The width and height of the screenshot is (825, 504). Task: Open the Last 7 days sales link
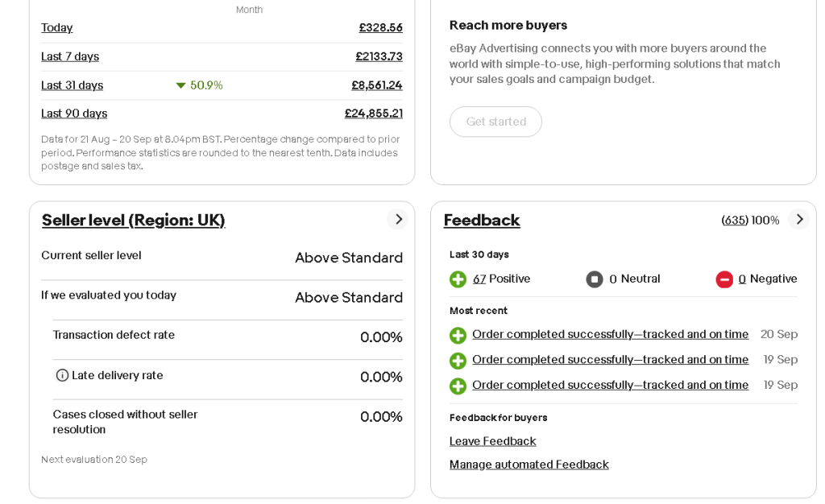click(x=70, y=56)
